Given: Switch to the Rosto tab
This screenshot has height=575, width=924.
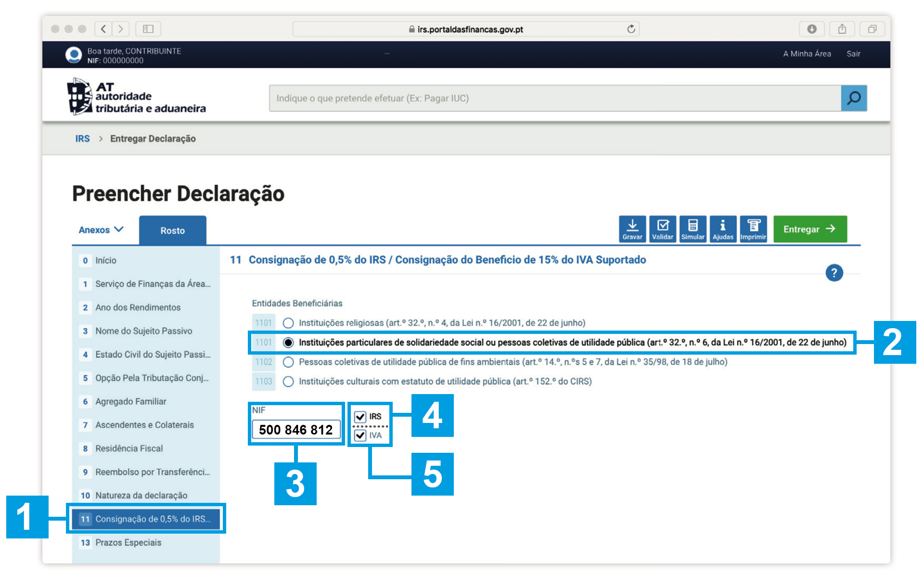Looking at the screenshot, I should [172, 230].
